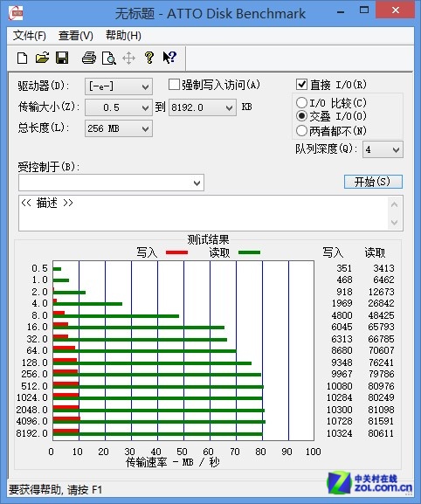This screenshot has width=421, height=504.
Task: Minimize the ATTO Disk Benchmark window
Action: pos(341,11)
